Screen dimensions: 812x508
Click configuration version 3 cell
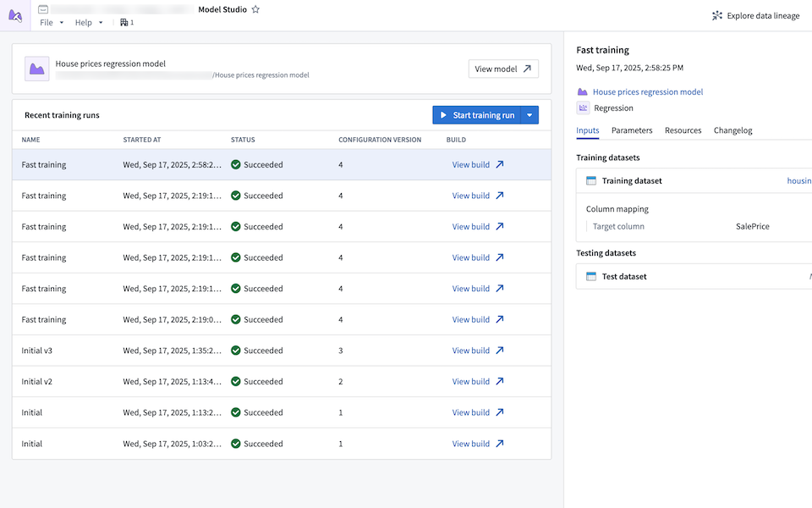[341, 351]
